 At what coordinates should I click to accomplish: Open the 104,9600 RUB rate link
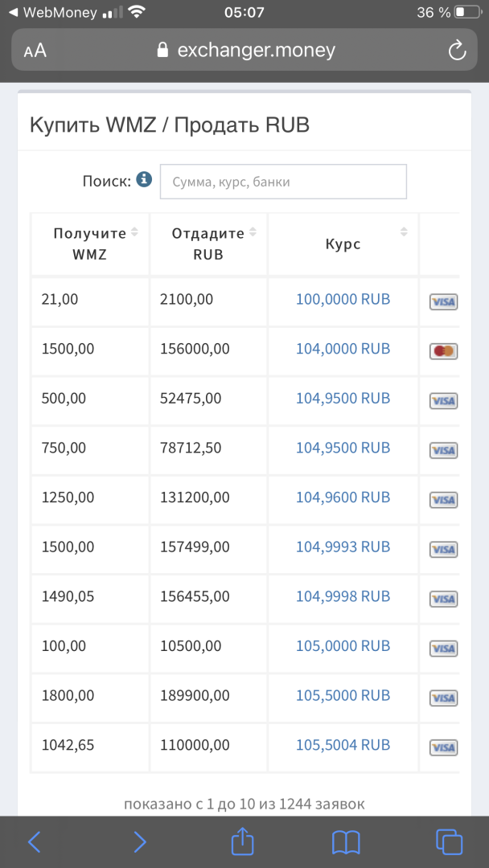[343, 497]
